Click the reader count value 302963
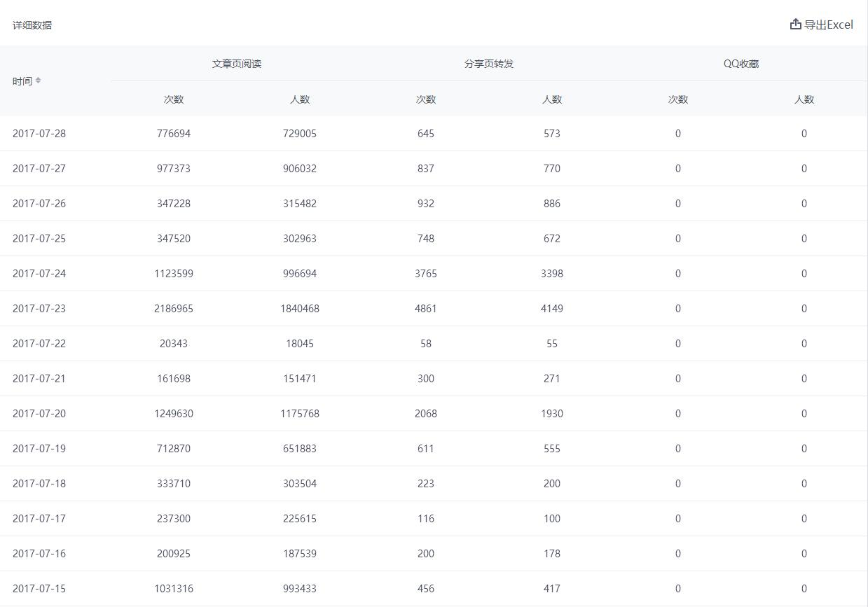Viewport: 868px width, 607px height. (x=300, y=239)
